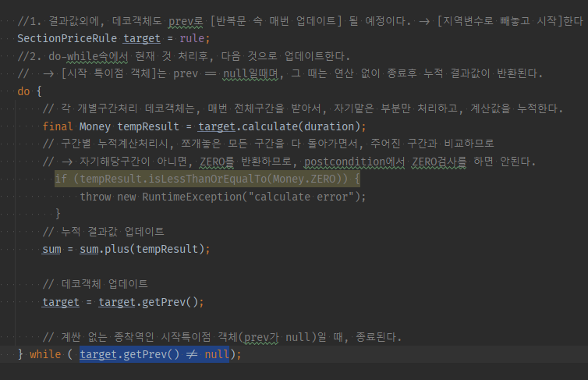Click the 'SectionPriceRule' type name
Screen dimensions: 588x380
(x=67, y=38)
